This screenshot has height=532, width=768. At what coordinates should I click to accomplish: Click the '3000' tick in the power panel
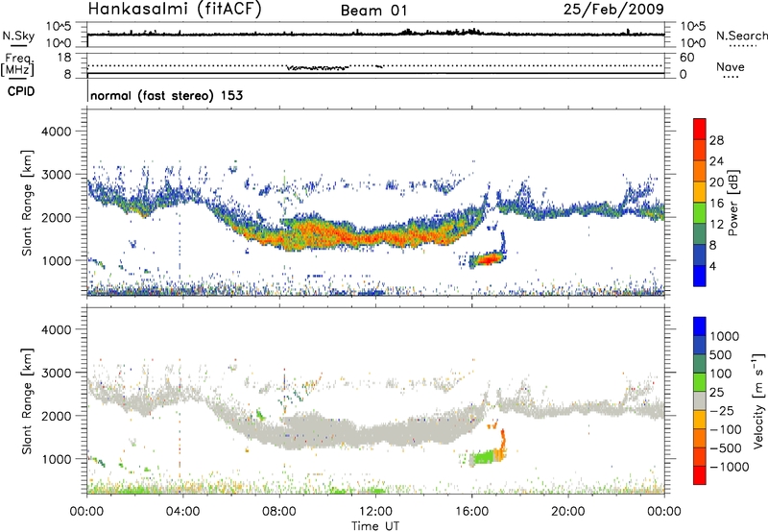click(x=56, y=175)
